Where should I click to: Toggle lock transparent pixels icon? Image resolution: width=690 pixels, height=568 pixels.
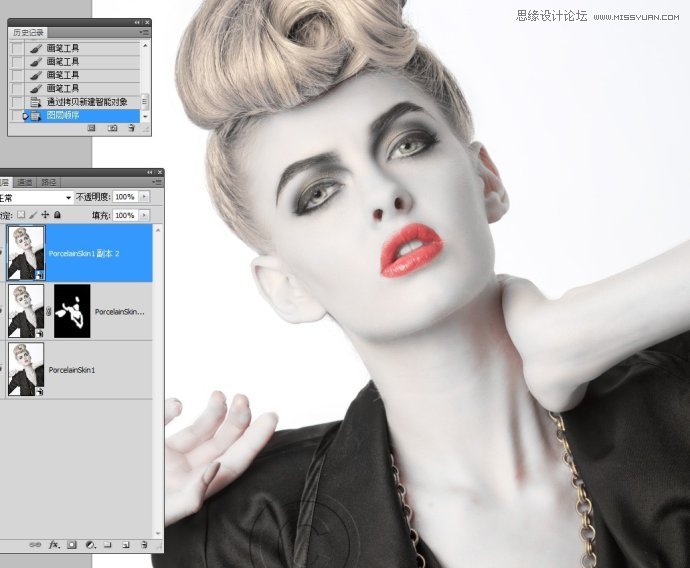click(20, 215)
